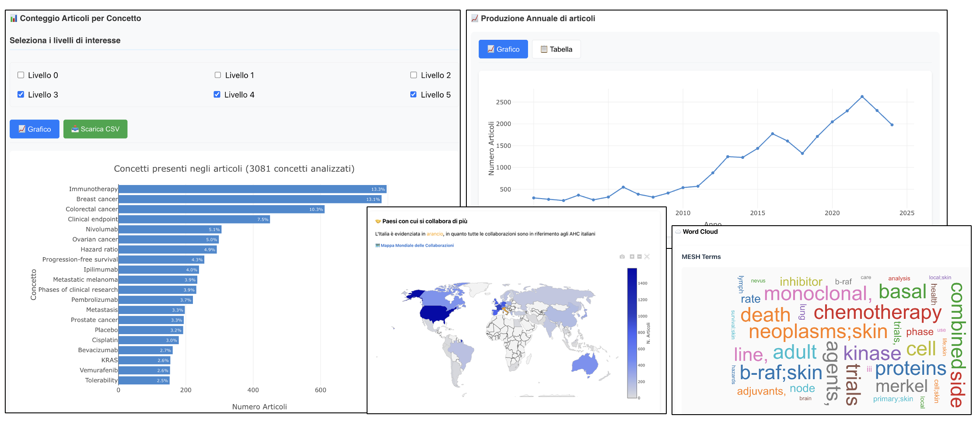Reset the world map view with autoscale icon

pyautogui.click(x=647, y=257)
